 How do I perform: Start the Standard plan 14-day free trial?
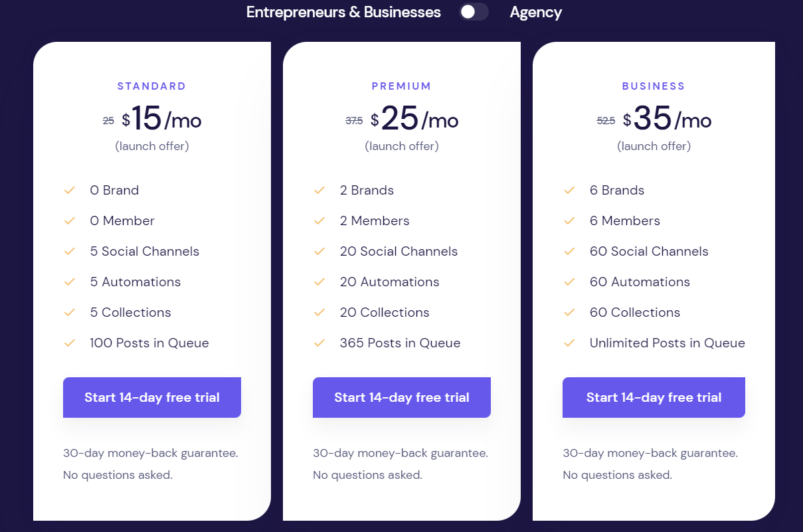(x=152, y=398)
